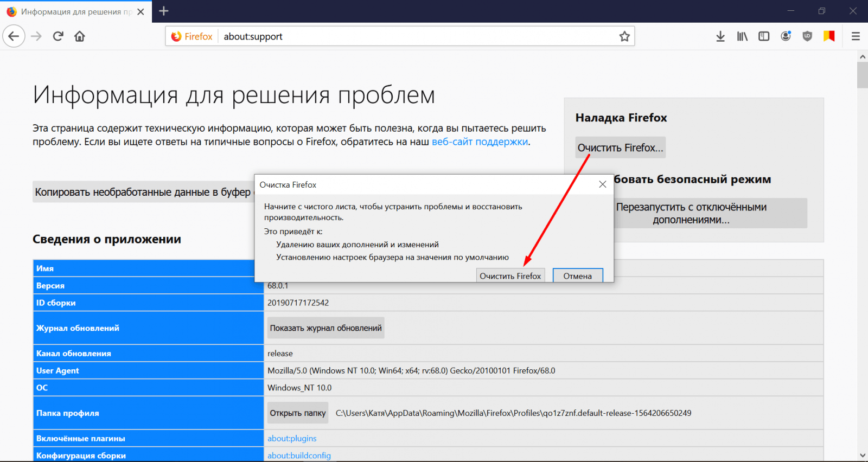This screenshot has height=462, width=868.
Task: Open веб-сайт поддержки link
Action: coord(480,142)
